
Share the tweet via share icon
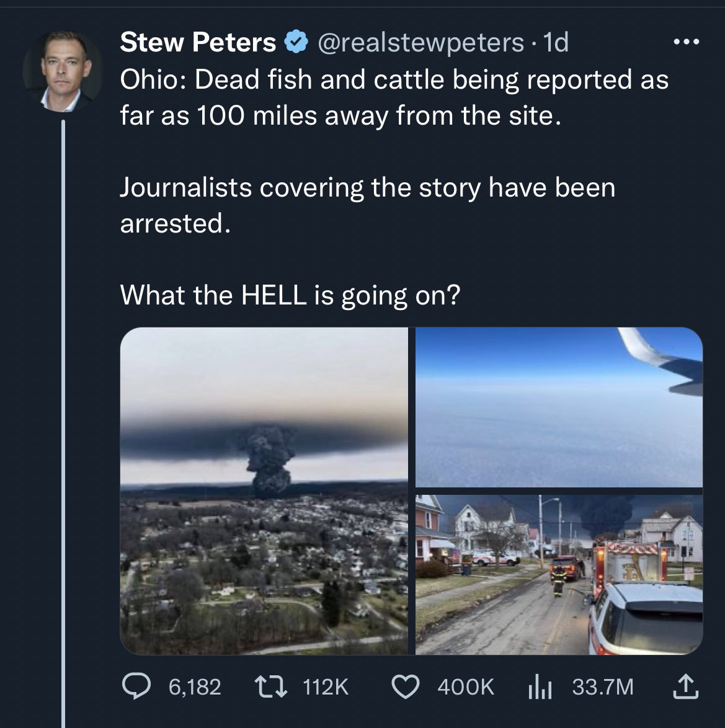coord(686,686)
